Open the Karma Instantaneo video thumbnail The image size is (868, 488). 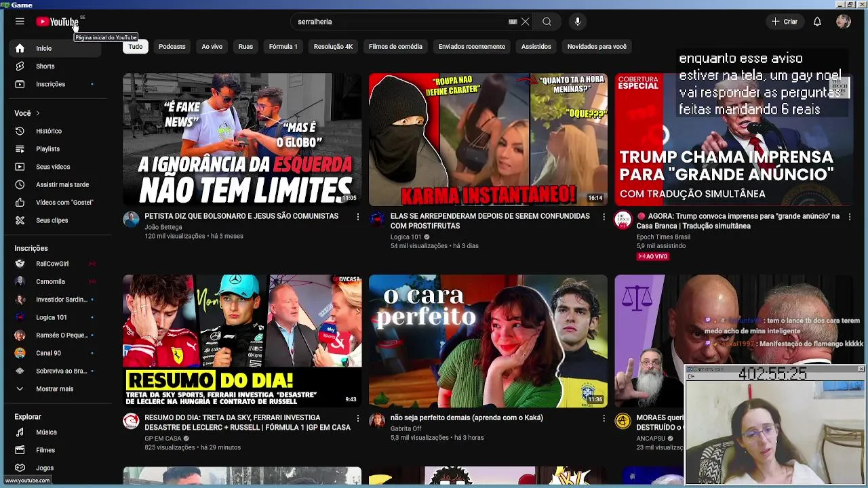(x=488, y=139)
